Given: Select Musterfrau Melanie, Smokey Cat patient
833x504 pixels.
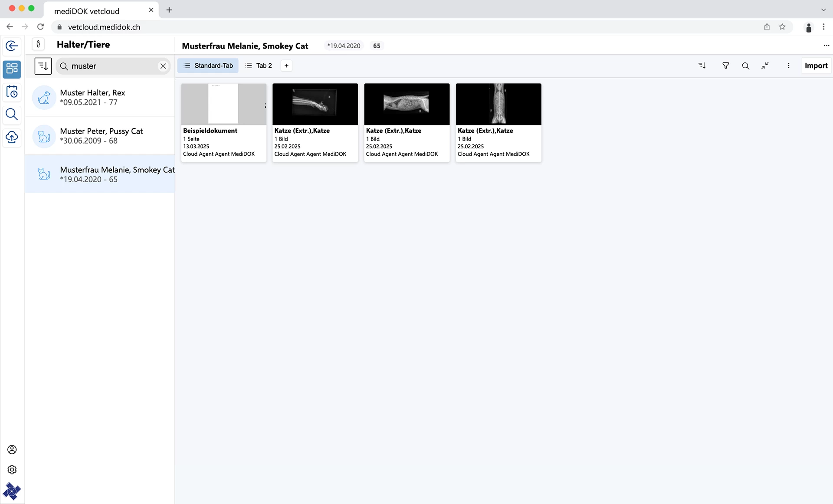Looking at the screenshot, I should point(100,174).
